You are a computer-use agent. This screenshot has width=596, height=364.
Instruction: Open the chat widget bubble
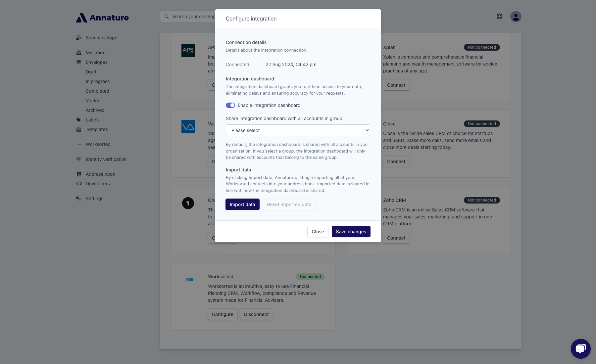pos(580,348)
